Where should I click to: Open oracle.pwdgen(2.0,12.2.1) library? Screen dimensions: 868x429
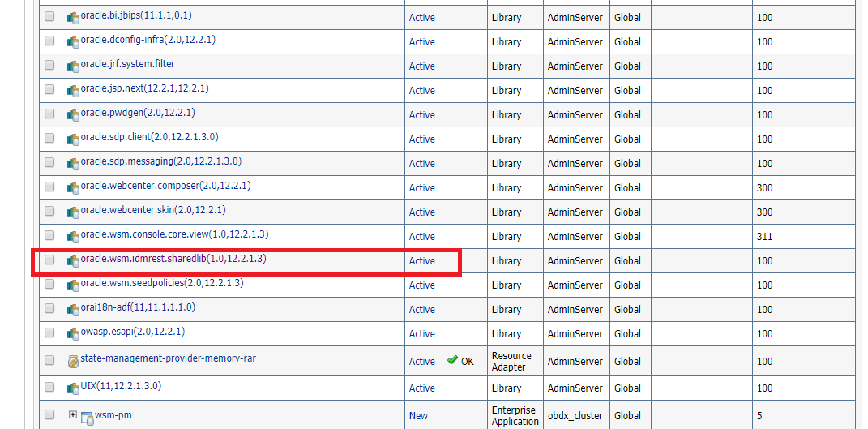(138, 113)
